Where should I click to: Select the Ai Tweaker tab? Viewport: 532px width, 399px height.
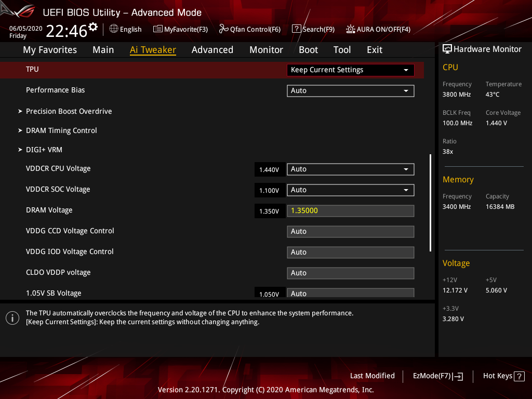pyautogui.click(x=153, y=50)
